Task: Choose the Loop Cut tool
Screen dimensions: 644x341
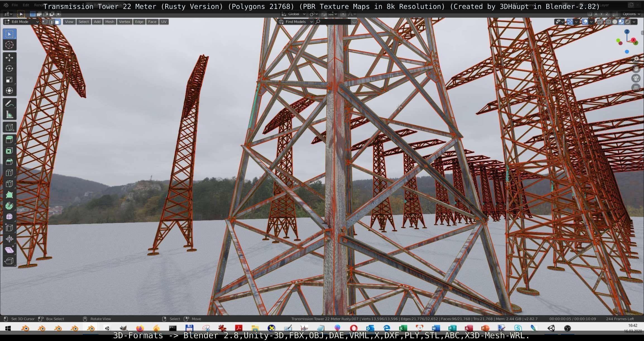Action: pos(9,173)
